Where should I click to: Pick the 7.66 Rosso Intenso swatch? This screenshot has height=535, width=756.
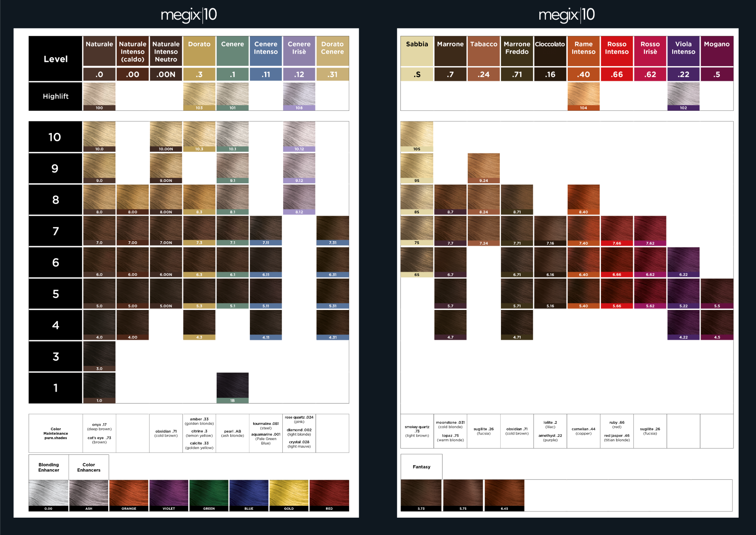tap(617, 231)
